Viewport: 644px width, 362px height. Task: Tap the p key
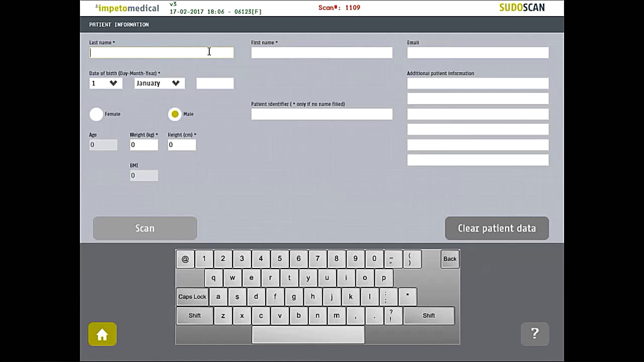point(384,278)
